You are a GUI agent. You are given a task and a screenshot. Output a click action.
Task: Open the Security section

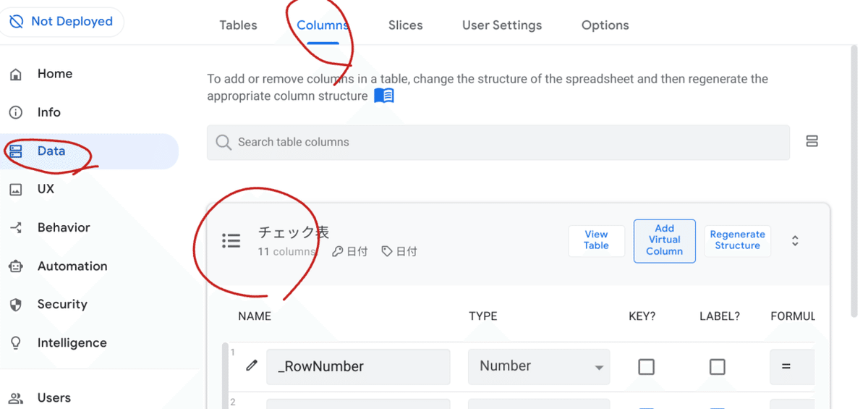(62, 305)
